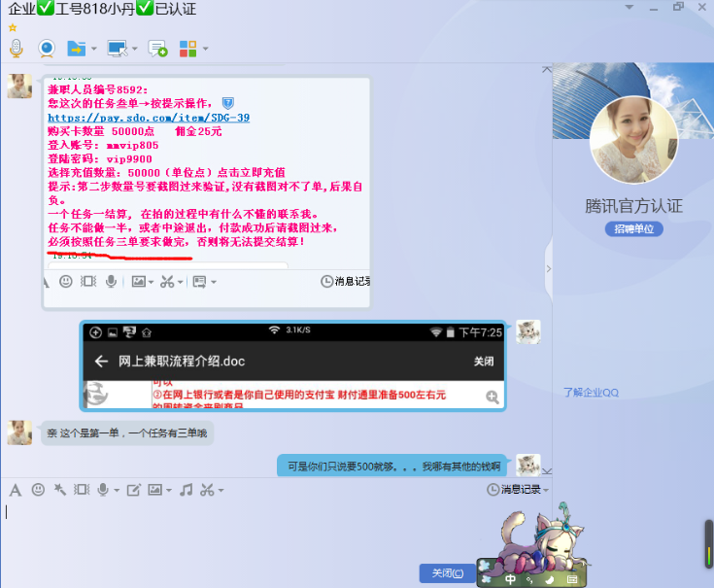
Task: Send a picture via image icon
Action: (154, 490)
